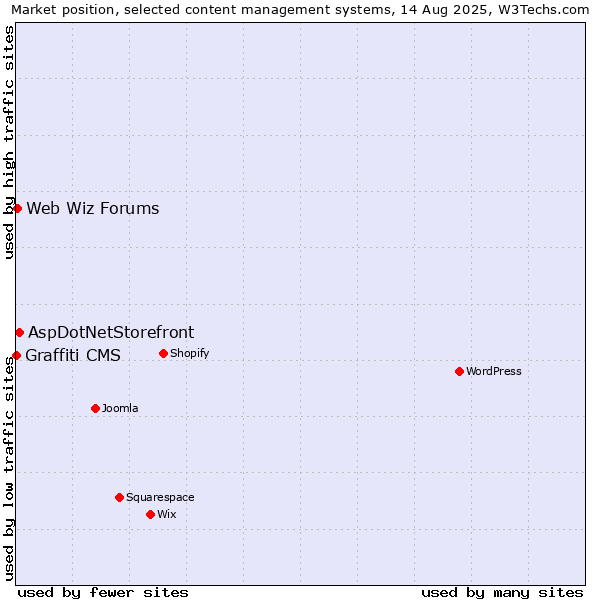The height and width of the screenshot is (600, 600).
Task: Click the red marker for WordPress
Action: click(x=459, y=371)
